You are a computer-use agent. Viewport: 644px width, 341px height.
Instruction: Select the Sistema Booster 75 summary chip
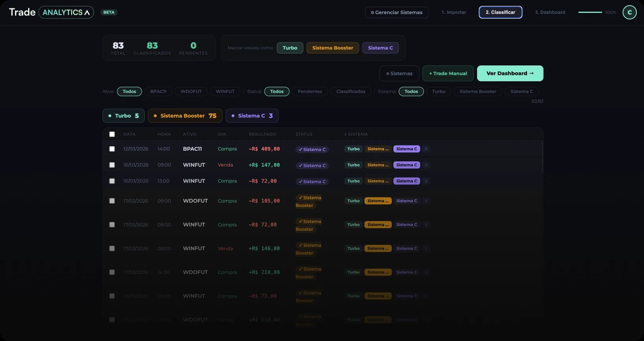185,116
